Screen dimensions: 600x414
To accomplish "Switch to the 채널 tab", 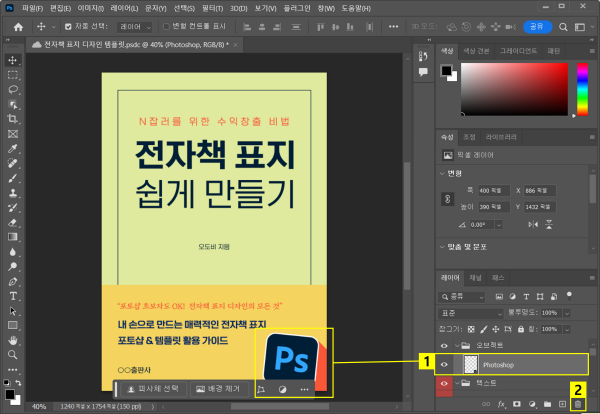I will pyautogui.click(x=475, y=277).
